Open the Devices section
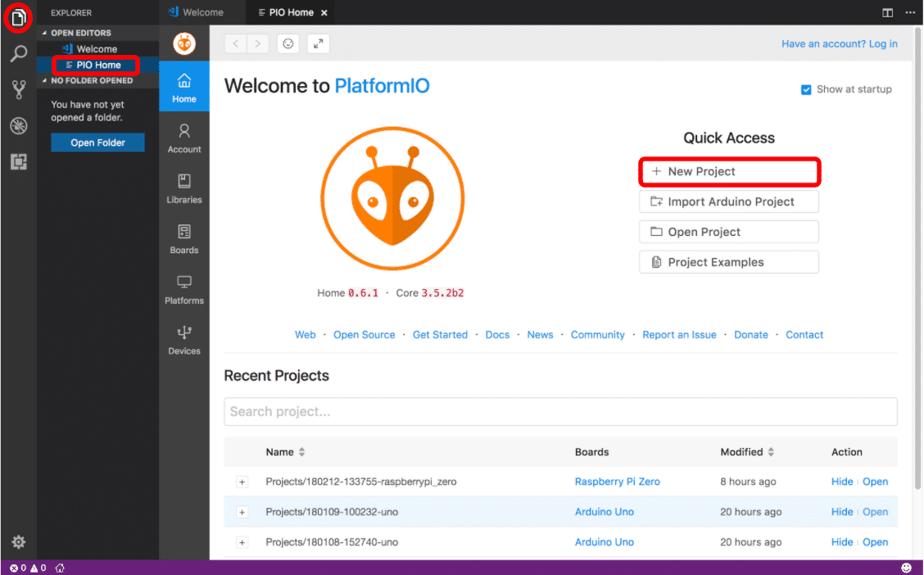The height and width of the screenshot is (575, 924). pyautogui.click(x=183, y=340)
